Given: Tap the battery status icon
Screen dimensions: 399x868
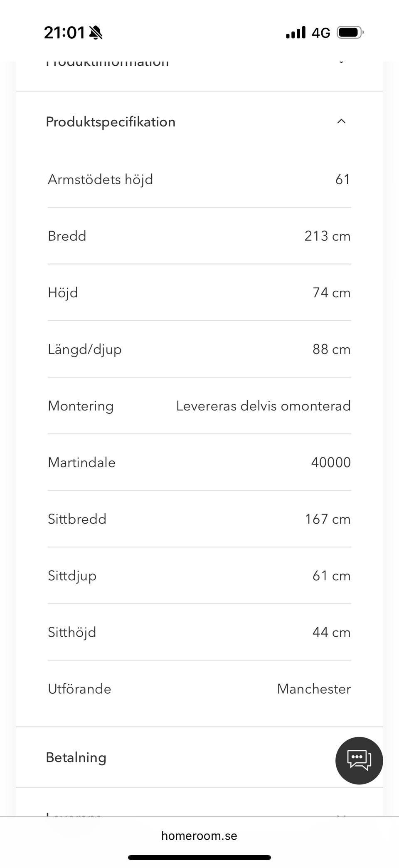Looking at the screenshot, I should (x=350, y=32).
